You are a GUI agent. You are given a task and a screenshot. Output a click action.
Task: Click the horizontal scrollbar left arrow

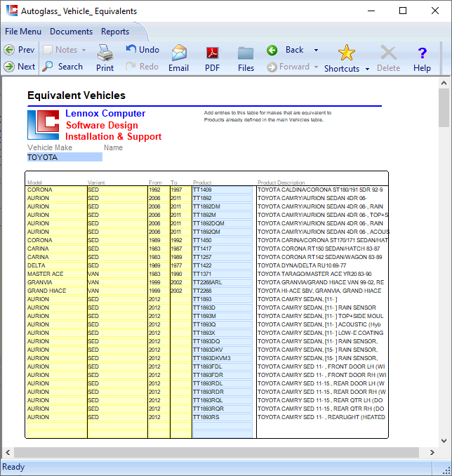click(8, 452)
